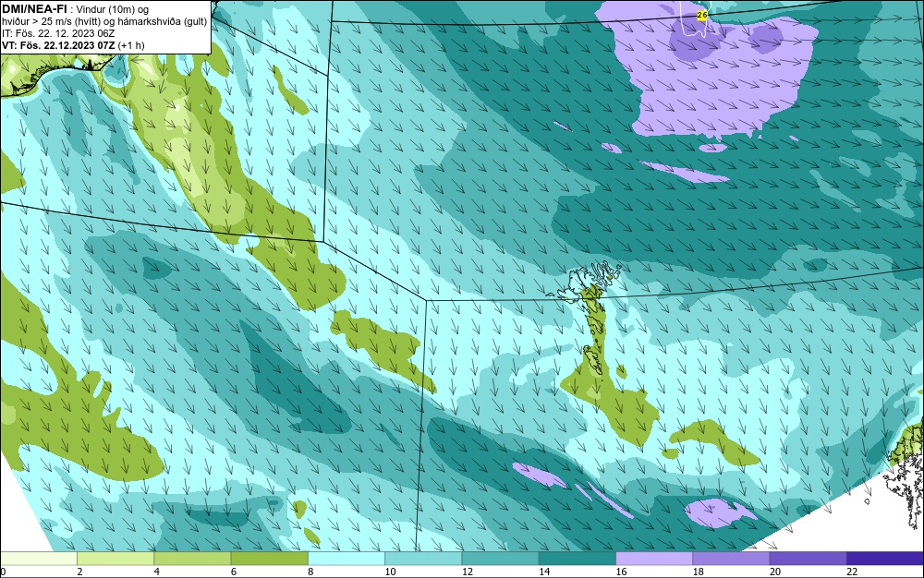Click the 'hviður > 25 m/s' description line

tap(104, 21)
